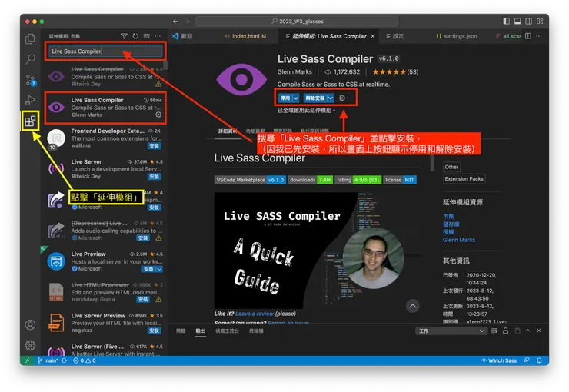The height and width of the screenshot is (392, 569).
Task: Open the Terminal tab in bottom panel
Action: point(256,331)
